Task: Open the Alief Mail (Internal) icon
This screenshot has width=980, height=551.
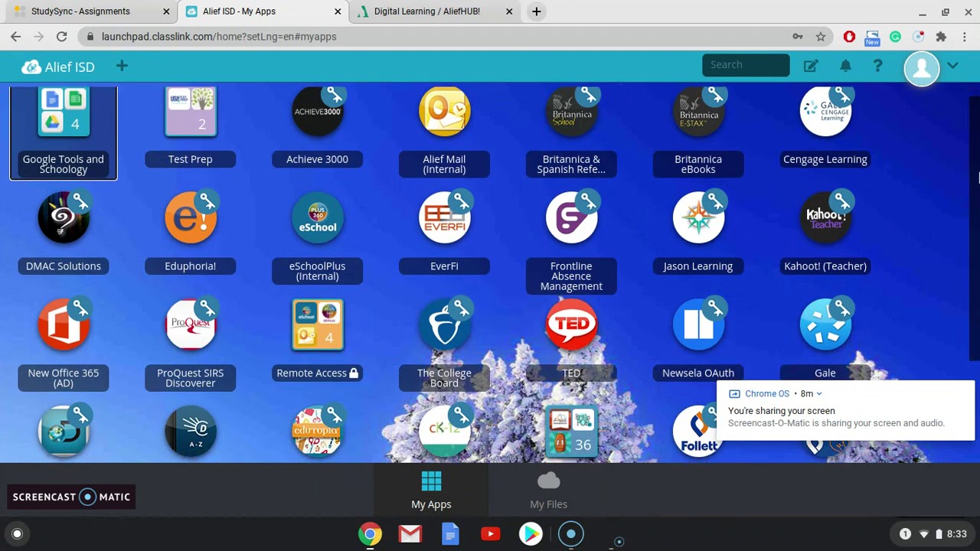Action: pyautogui.click(x=444, y=112)
